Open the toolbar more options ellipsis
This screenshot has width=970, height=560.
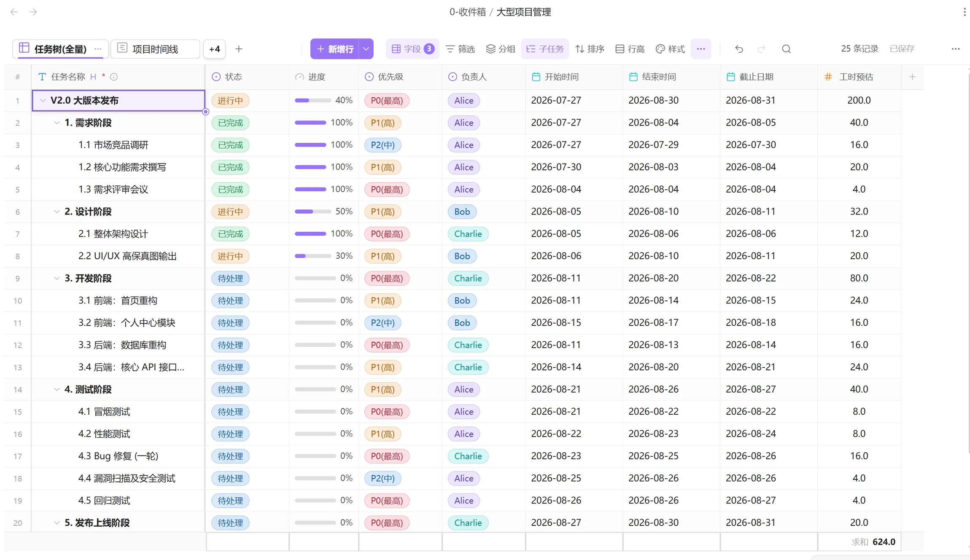pyautogui.click(x=701, y=49)
